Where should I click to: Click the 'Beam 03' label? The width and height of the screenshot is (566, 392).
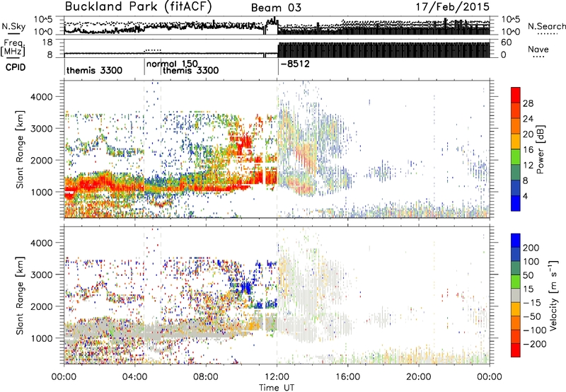[276, 8]
